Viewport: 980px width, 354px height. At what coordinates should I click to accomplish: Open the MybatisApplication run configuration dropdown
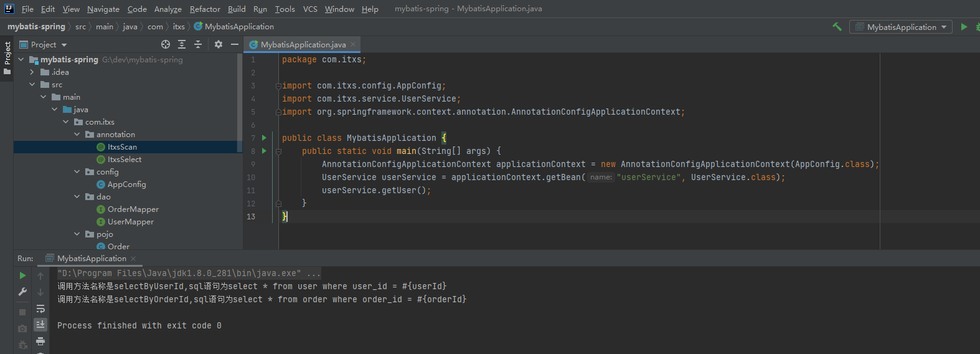(900, 27)
